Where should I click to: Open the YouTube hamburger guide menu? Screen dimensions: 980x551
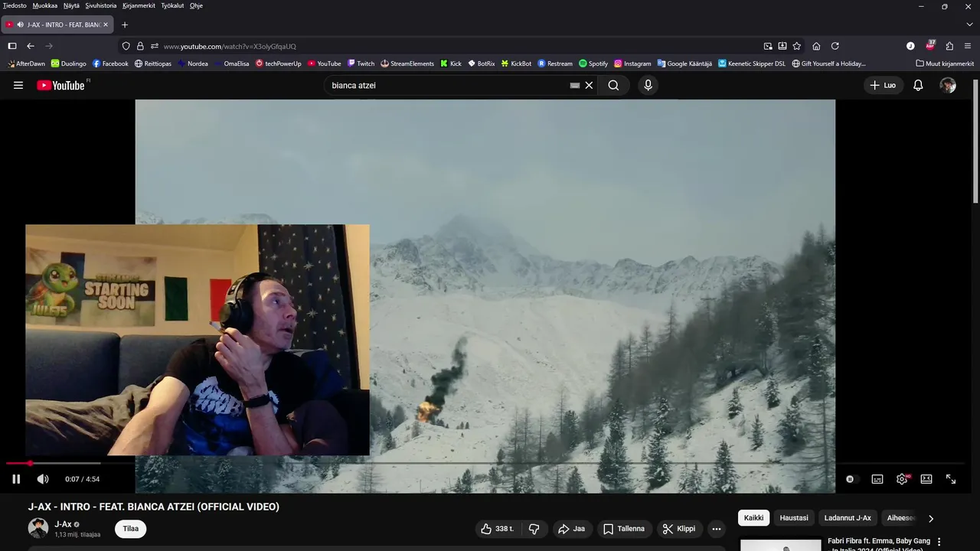pos(18,85)
